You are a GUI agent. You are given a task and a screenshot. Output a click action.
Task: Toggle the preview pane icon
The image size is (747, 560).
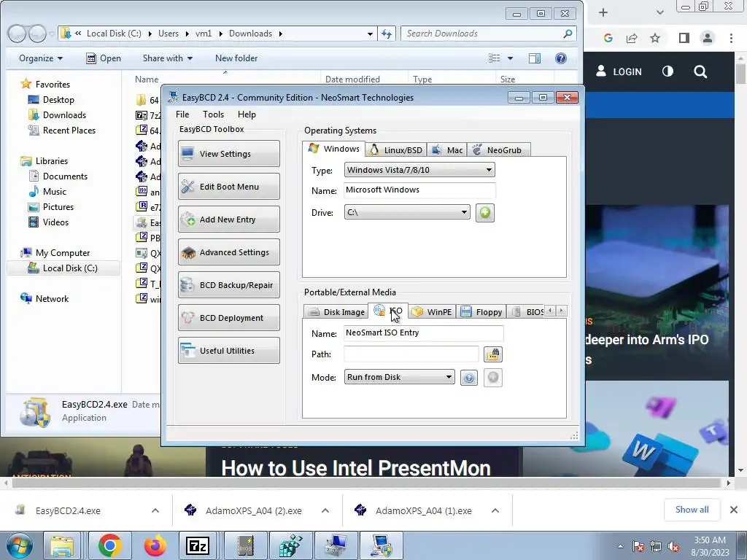pyautogui.click(x=535, y=58)
